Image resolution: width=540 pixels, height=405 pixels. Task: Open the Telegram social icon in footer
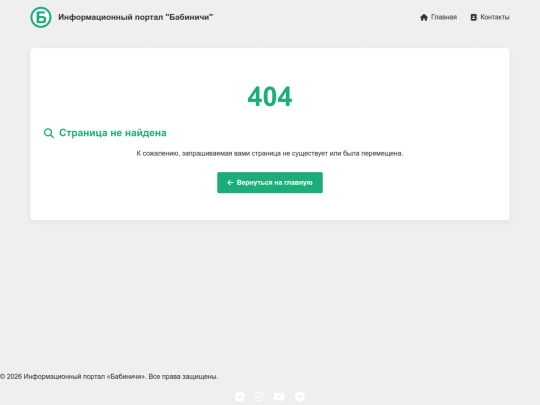tap(300, 397)
